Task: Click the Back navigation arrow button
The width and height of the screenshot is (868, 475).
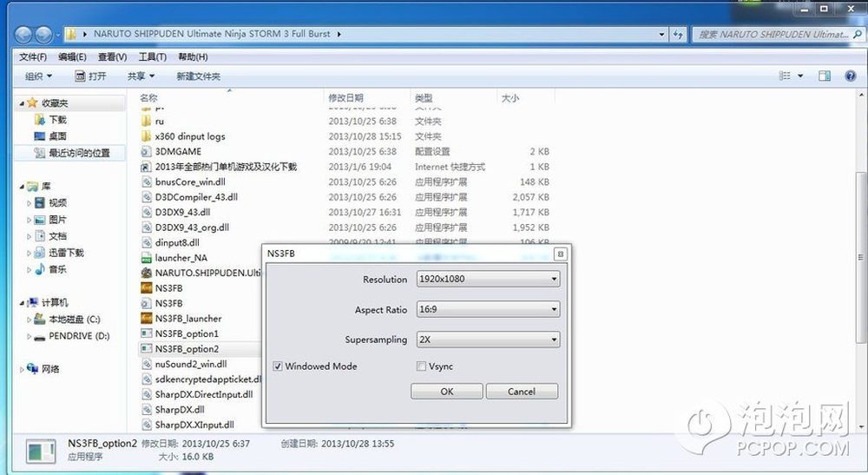Action: (x=23, y=35)
